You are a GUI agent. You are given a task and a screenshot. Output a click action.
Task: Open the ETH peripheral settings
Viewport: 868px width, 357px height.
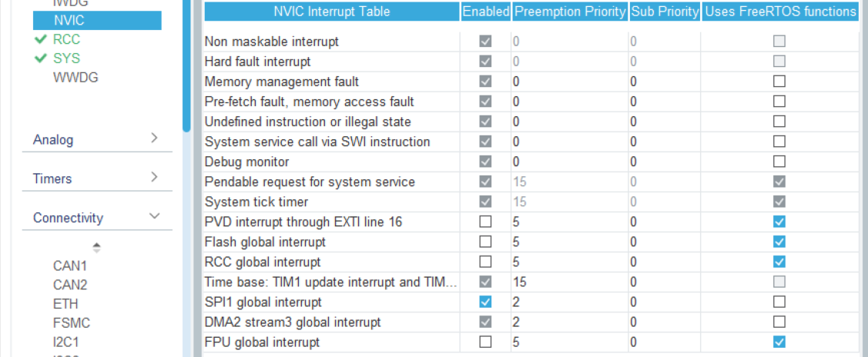click(65, 304)
